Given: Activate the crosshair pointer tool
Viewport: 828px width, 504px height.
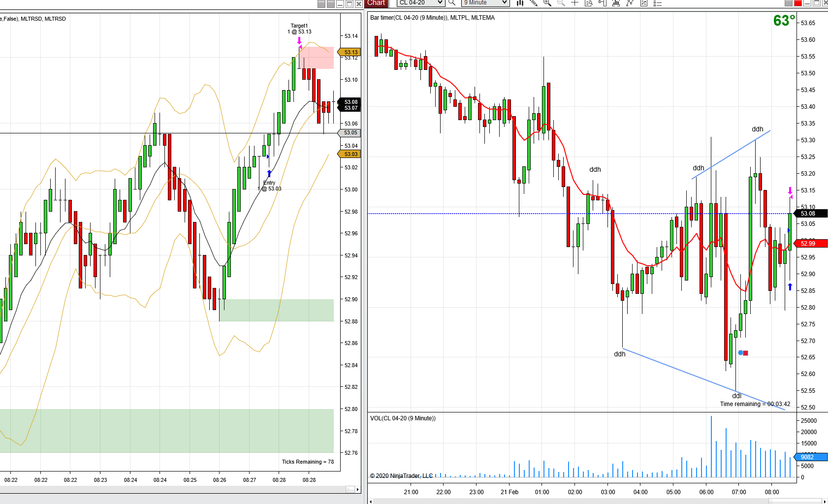Looking at the screenshot, I should click(574, 3).
